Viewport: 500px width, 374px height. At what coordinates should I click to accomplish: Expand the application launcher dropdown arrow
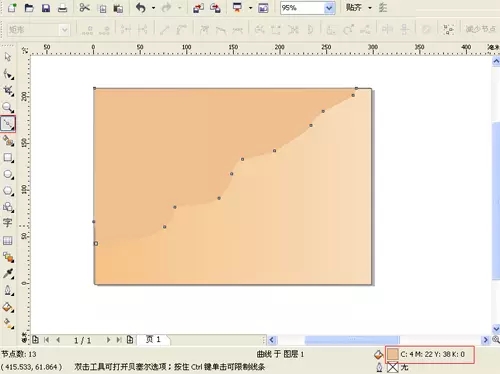[x=250, y=8]
